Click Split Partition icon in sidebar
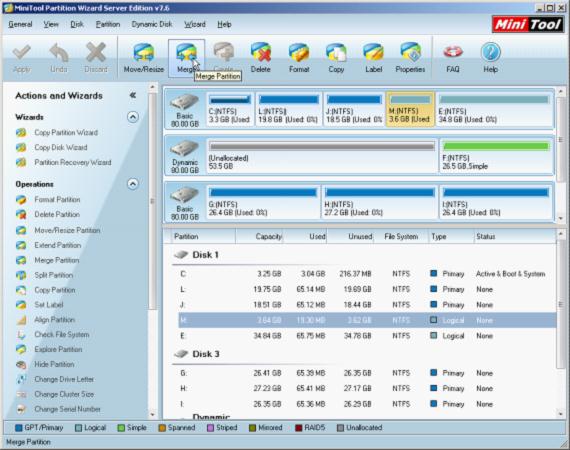Viewport: 570px width, 450px height. [21, 275]
